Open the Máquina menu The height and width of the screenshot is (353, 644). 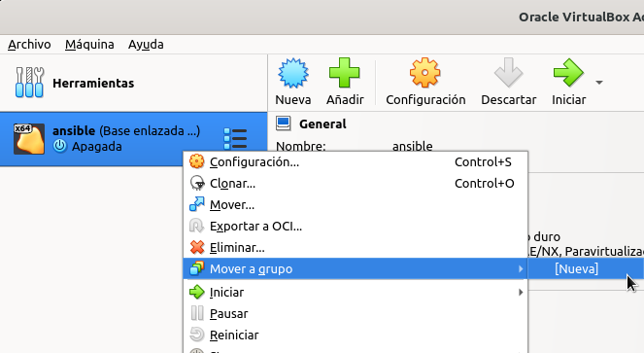coord(89,45)
